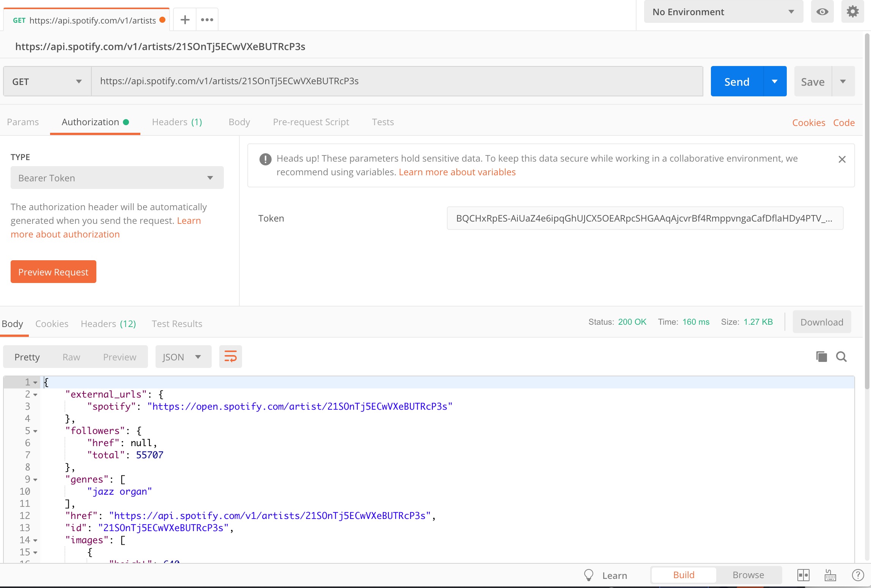
Task: Collapse the line 15 object fold arrow
Action: click(35, 552)
